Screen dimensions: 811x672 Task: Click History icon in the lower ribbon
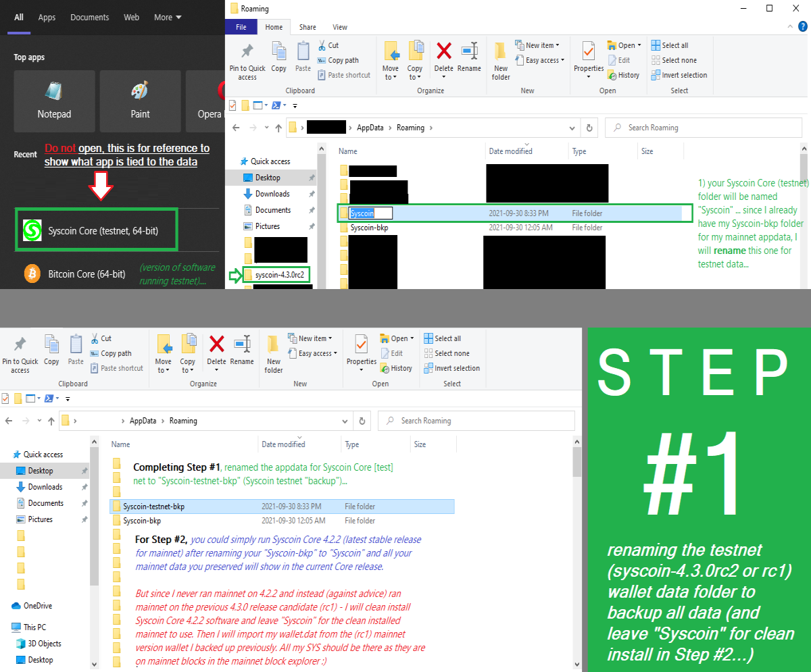click(x=395, y=368)
